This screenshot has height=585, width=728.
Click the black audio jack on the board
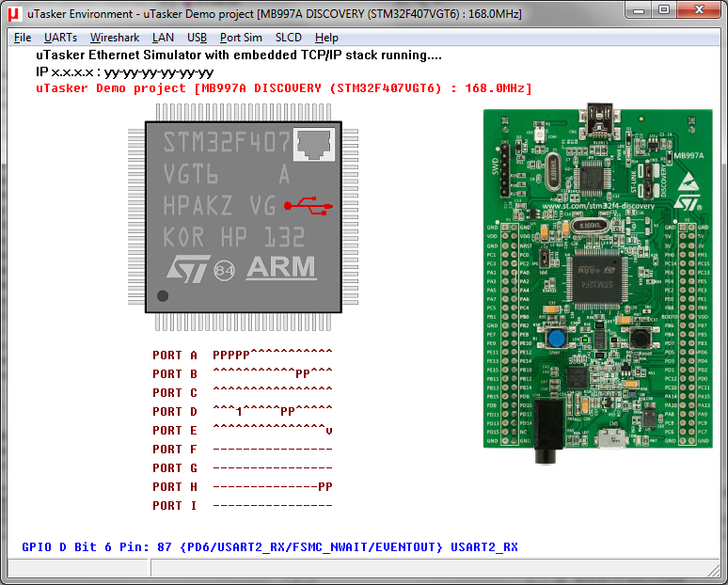(544, 442)
